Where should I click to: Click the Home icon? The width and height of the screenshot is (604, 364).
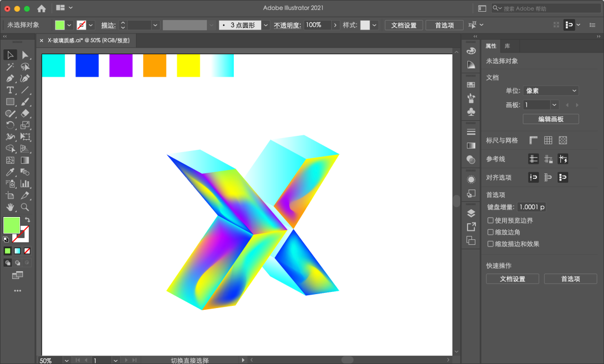coord(41,8)
